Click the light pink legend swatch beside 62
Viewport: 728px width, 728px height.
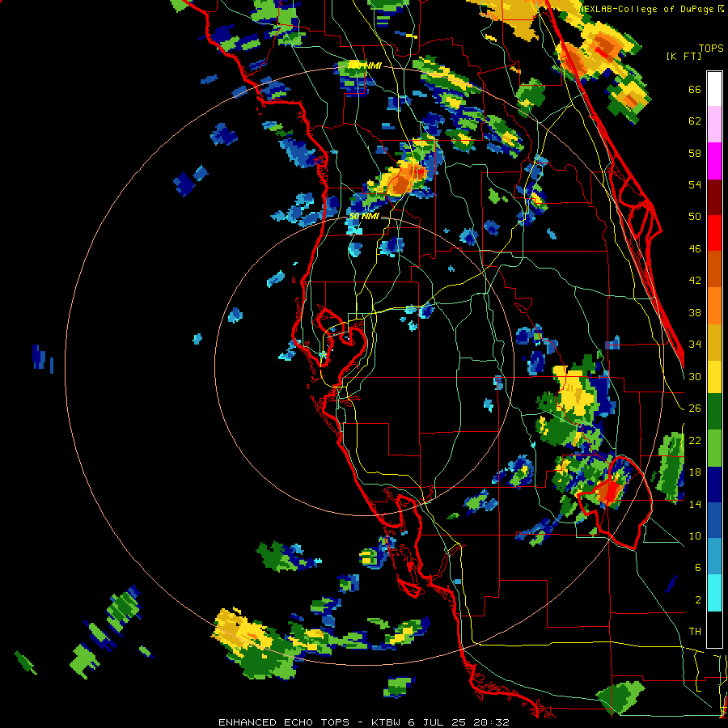tap(714, 124)
